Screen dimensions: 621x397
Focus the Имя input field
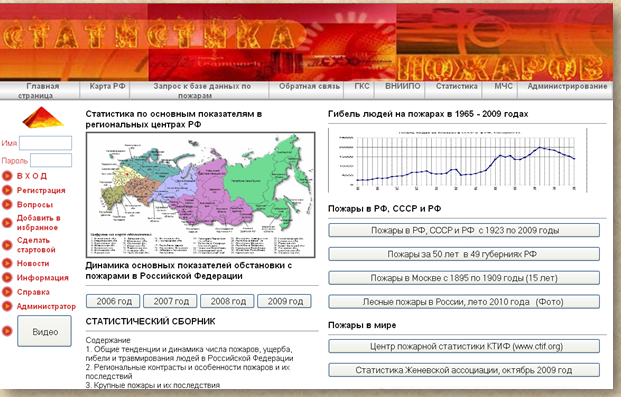(46, 143)
